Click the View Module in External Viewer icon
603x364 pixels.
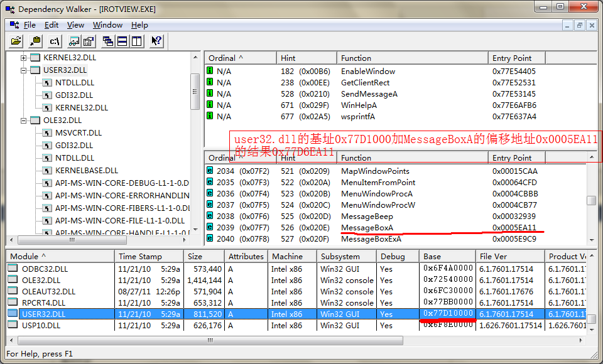(74, 41)
